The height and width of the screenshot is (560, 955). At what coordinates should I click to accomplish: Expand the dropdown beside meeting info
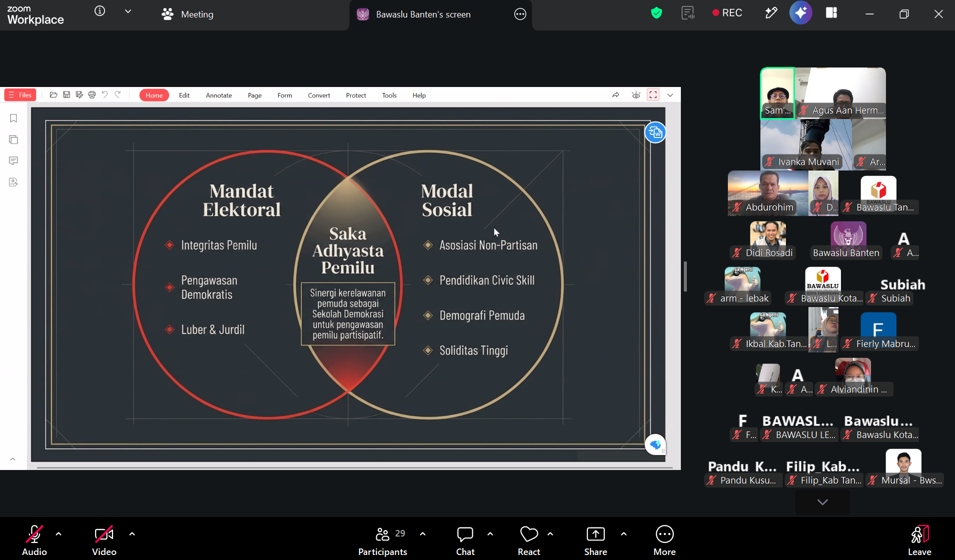[x=128, y=11]
